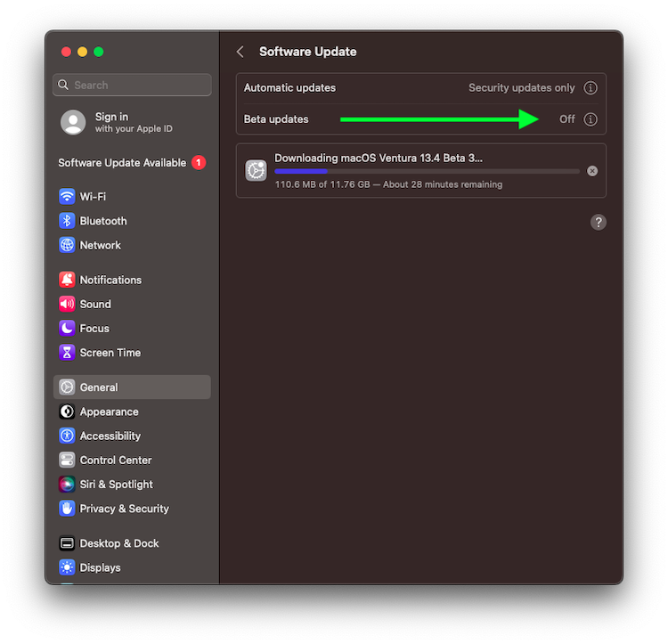Open Privacy & Security in the sidebar

click(x=132, y=509)
